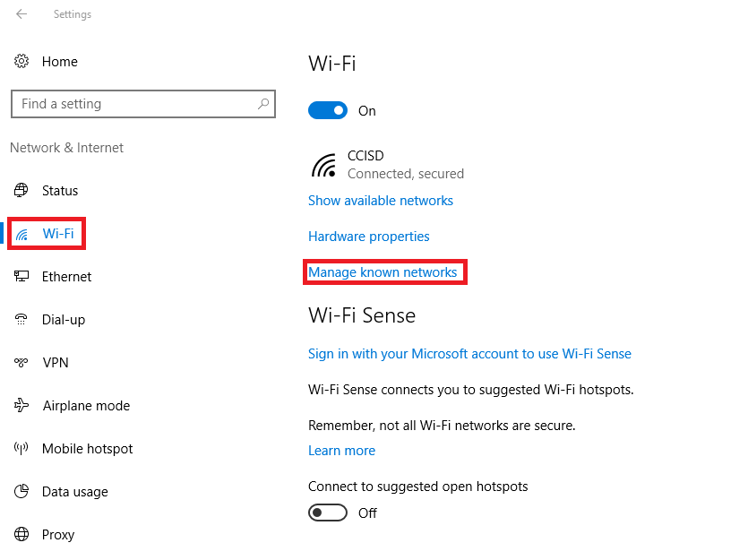Turn off the Wi-Fi toggle
Image resolution: width=731 pixels, height=560 pixels.
(x=328, y=110)
